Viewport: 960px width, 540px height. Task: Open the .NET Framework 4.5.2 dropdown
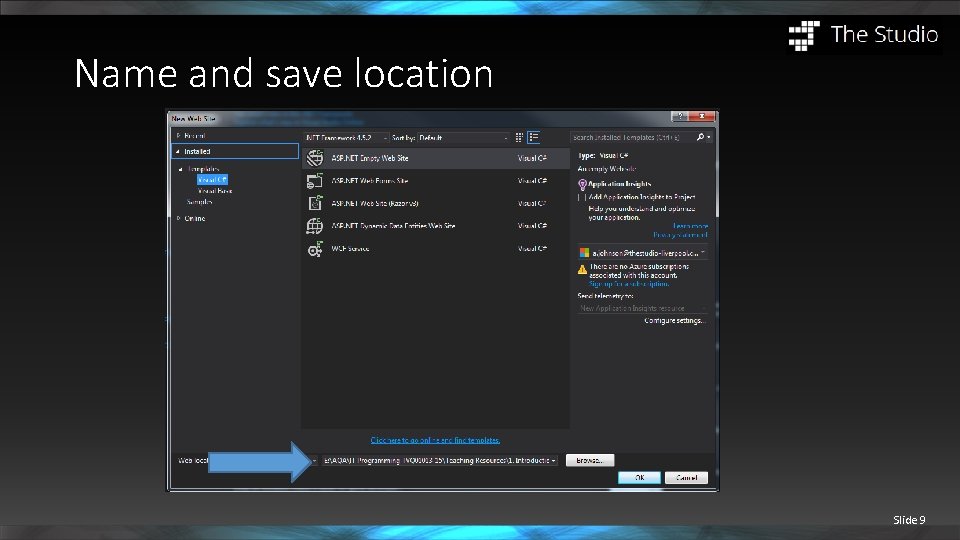(x=346, y=138)
